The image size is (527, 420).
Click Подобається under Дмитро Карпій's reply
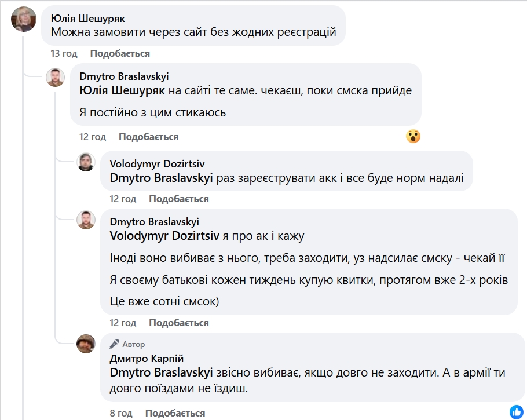tap(175, 413)
